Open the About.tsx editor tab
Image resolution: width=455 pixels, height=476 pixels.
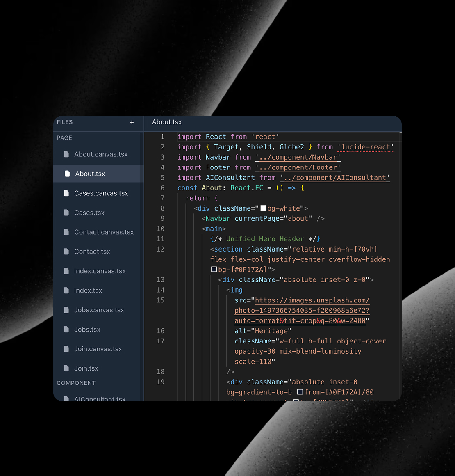[x=167, y=122]
